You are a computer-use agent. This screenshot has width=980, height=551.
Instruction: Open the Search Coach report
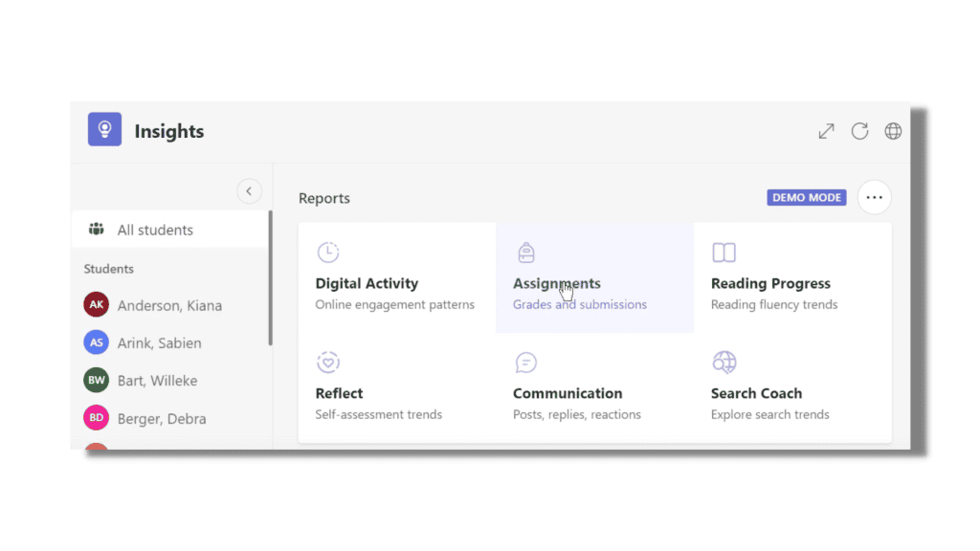792,387
